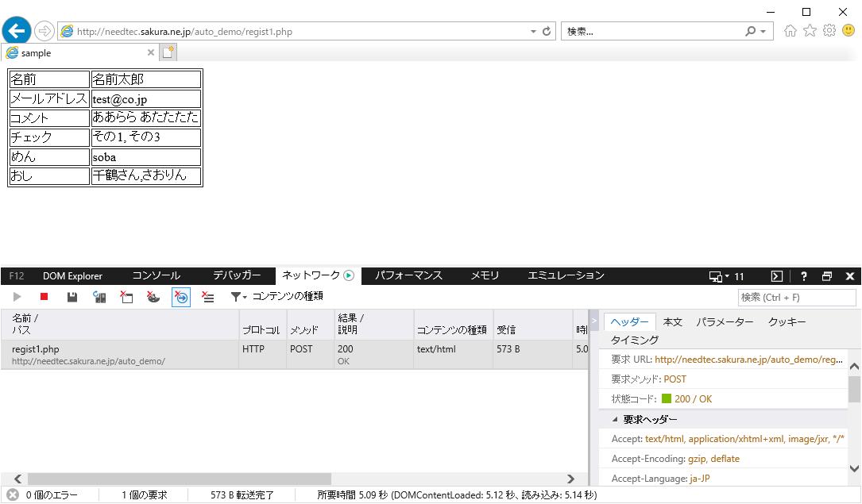This screenshot has width=862, height=504.
Task: Open the パラメーター details tab
Action: (725, 321)
